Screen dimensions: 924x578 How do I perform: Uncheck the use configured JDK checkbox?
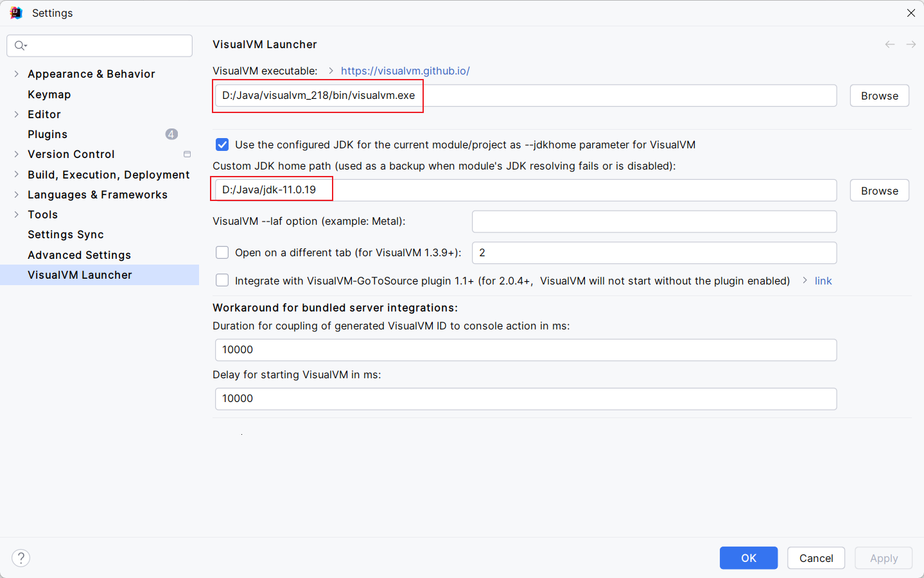pos(222,144)
